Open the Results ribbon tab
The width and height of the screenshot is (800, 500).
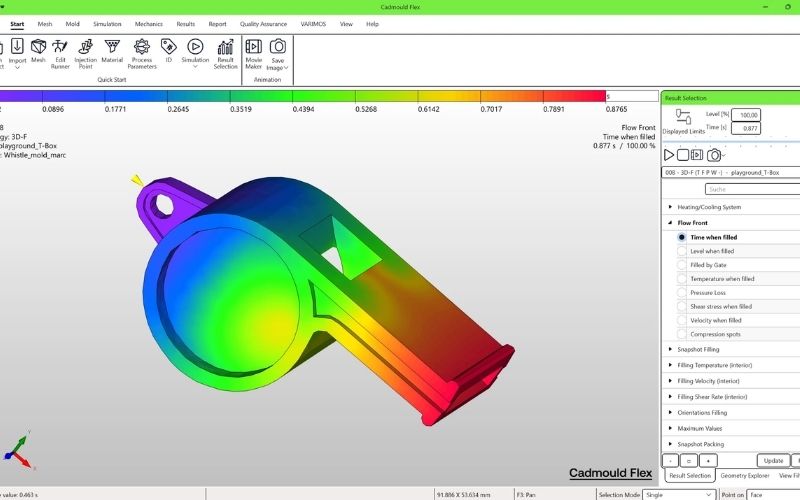tap(186, 24)
